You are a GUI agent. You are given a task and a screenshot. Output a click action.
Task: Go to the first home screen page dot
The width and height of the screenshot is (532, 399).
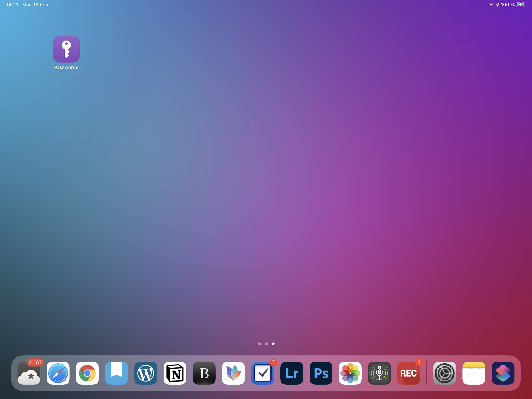coord(260,344)
